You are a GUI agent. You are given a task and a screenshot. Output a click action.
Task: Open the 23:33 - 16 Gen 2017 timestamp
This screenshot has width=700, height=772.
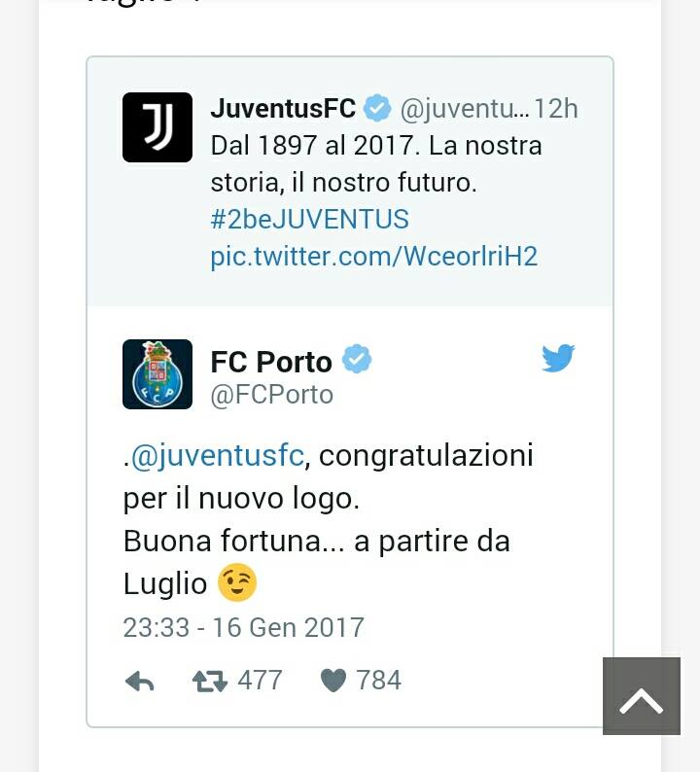(244, 628)
